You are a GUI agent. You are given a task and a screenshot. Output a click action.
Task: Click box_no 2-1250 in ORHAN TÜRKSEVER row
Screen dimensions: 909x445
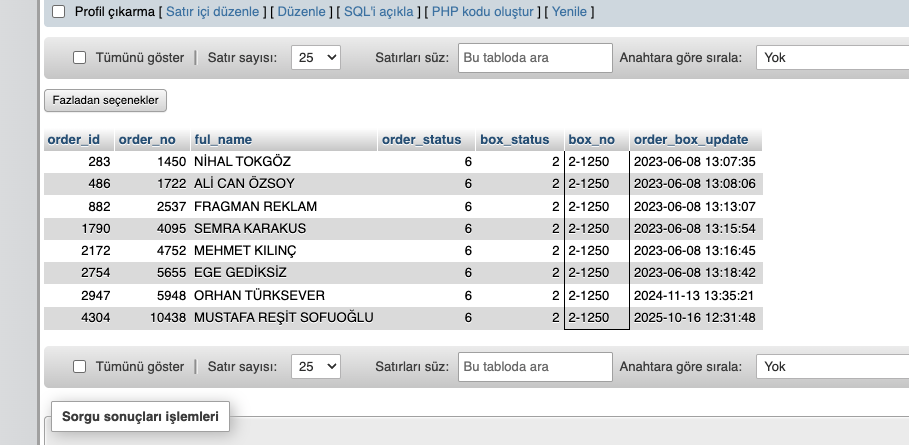click(589, 296)
